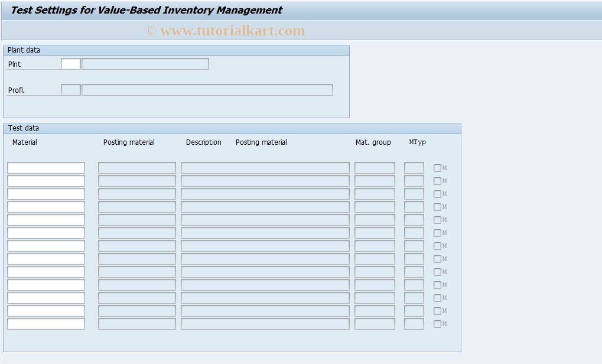The height and width of the screenshot is (364, 602).
Task: Check the M box in the fifth row
Action: pos(437,220)
